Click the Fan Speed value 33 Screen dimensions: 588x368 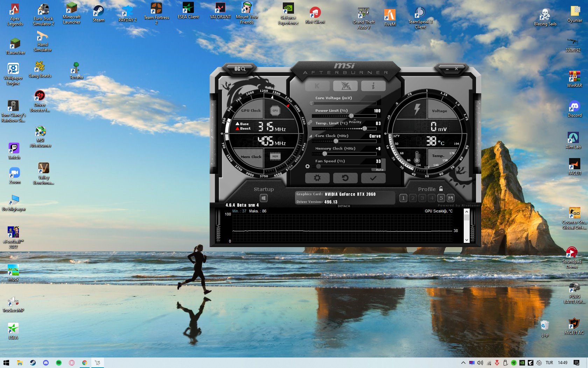pyautogui.click(x=378, y=161)
